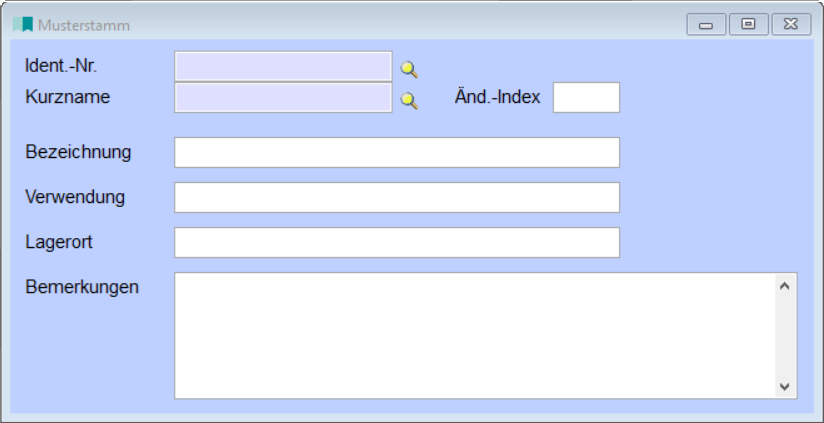The width and height of the screenshot is (824, 423).
Task: Click inside the Bemerkungen text area
Action: tap(474, 335)
